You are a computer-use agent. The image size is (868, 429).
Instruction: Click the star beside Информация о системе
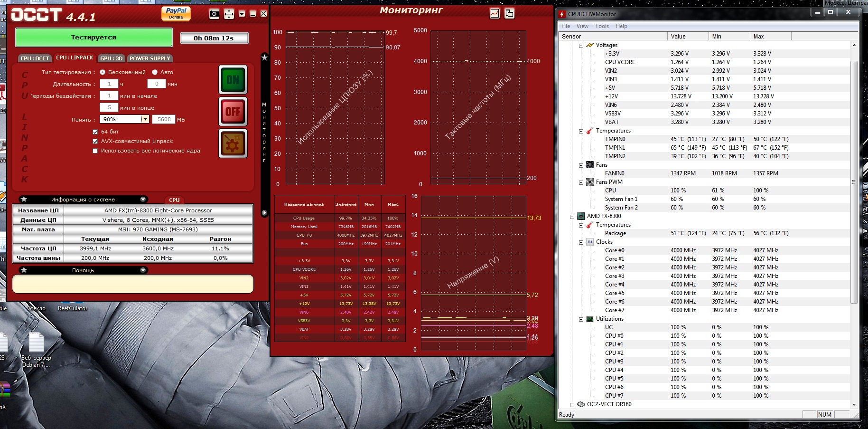coord(24,199)
